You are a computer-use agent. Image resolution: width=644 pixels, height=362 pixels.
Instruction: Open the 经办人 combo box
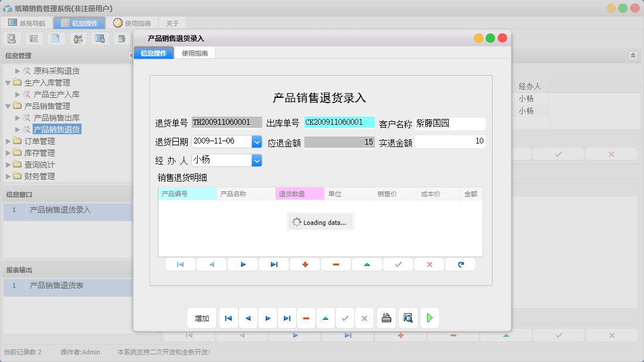coord(256,160)
